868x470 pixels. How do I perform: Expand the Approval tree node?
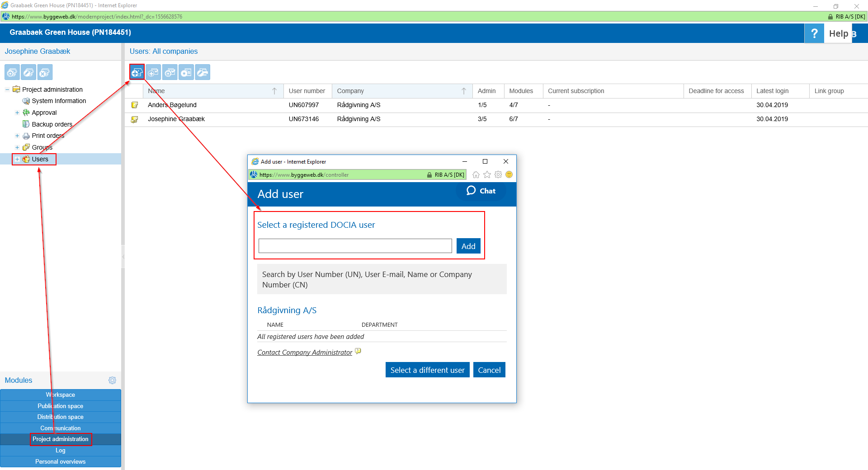[17, 113]
